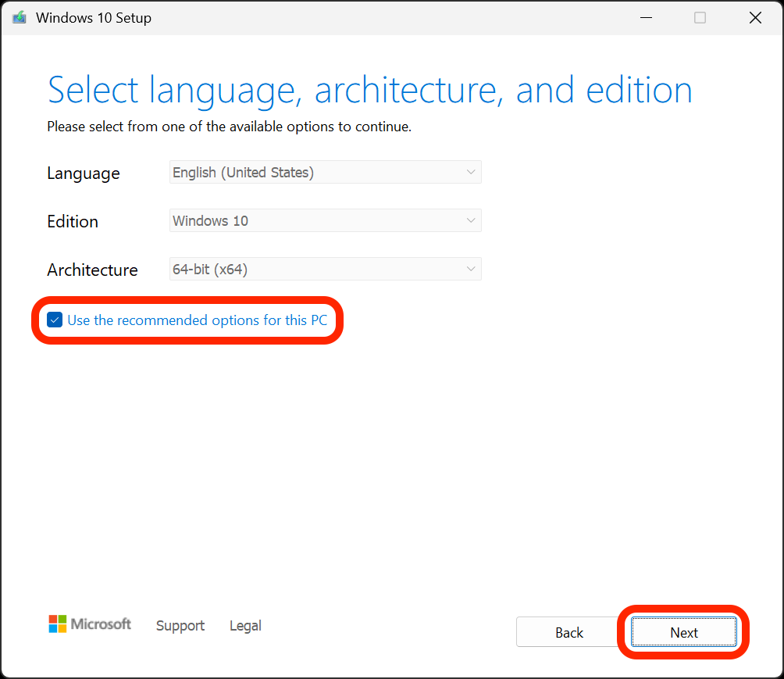The image size is (784, 679).
Task: Open the Support page
Action: [180, 625]
